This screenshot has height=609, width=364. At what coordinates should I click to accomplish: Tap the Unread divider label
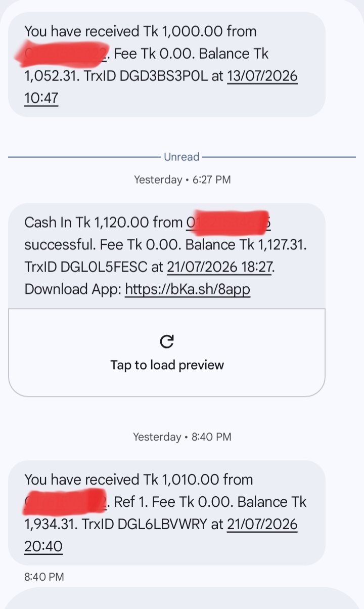[181, 157]
